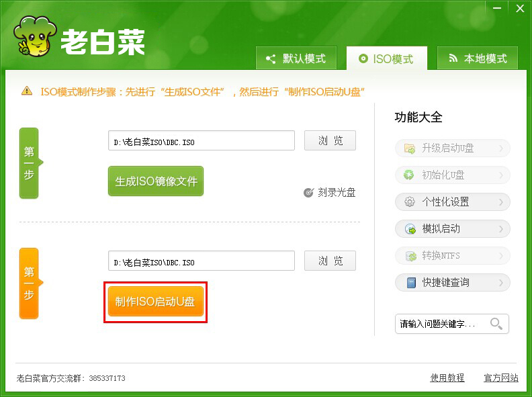The height and width of the screenshot is (397, 532).
Task: Click the 模拟启动 globe icon
Action: click(410, 229)
